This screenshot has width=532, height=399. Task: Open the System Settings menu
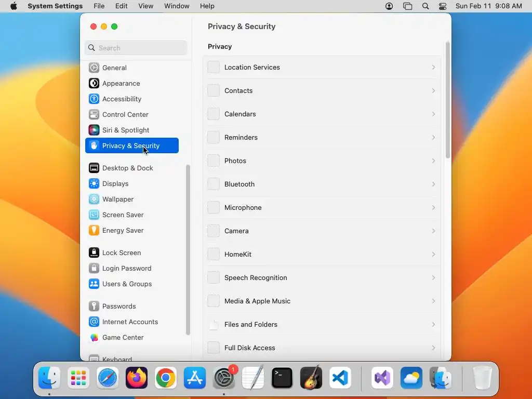tap(55, 6)
